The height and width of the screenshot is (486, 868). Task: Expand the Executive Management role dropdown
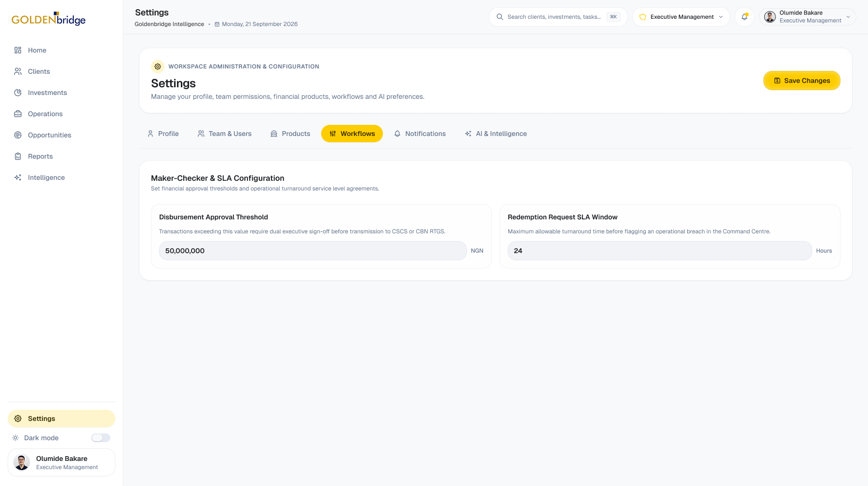tap(681, 17)
